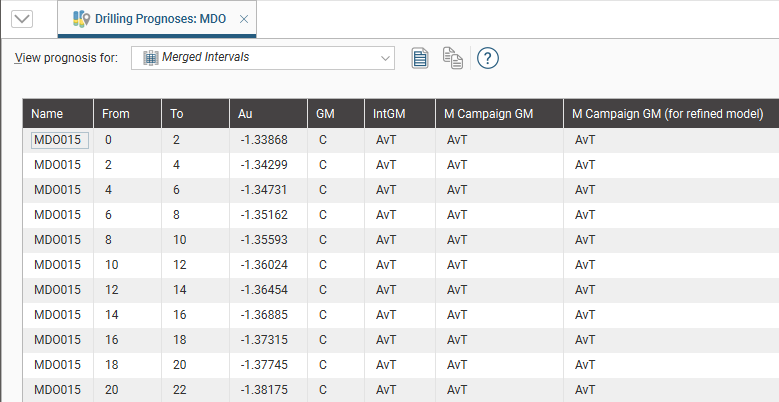Click the drilling prognoses icon in tab

tap(81, 18)
